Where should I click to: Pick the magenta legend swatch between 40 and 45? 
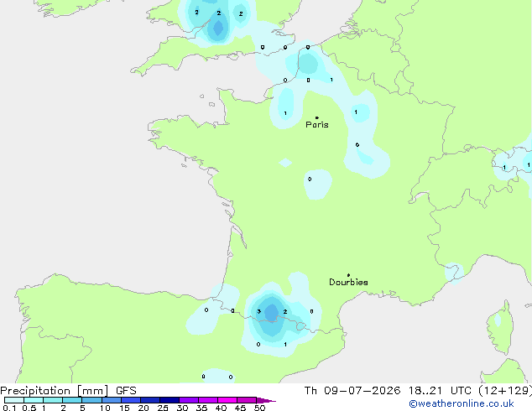pos(227,400)
